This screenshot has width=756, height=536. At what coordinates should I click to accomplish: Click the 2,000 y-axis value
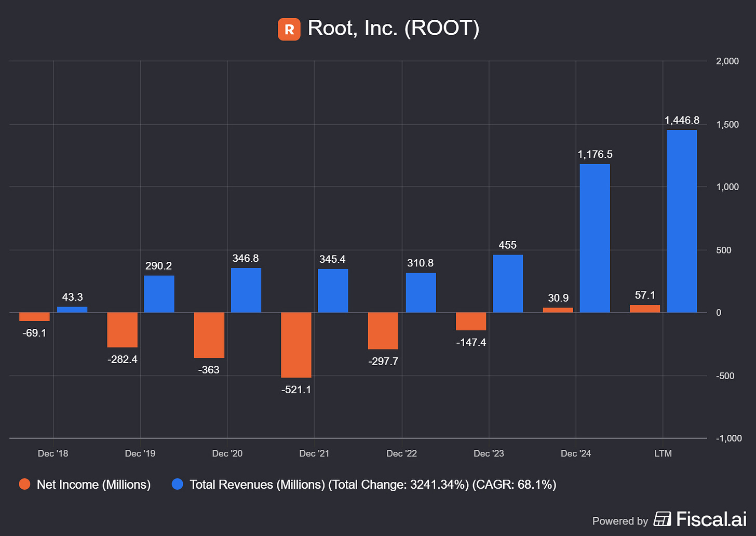pyautogui.click(x=727, y=61)
